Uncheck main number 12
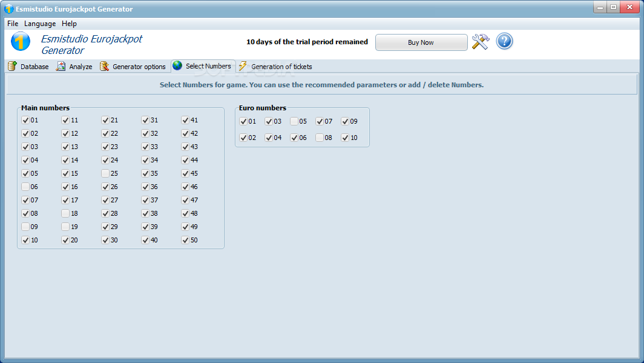The image size is (644, 363). click(65, 133)
